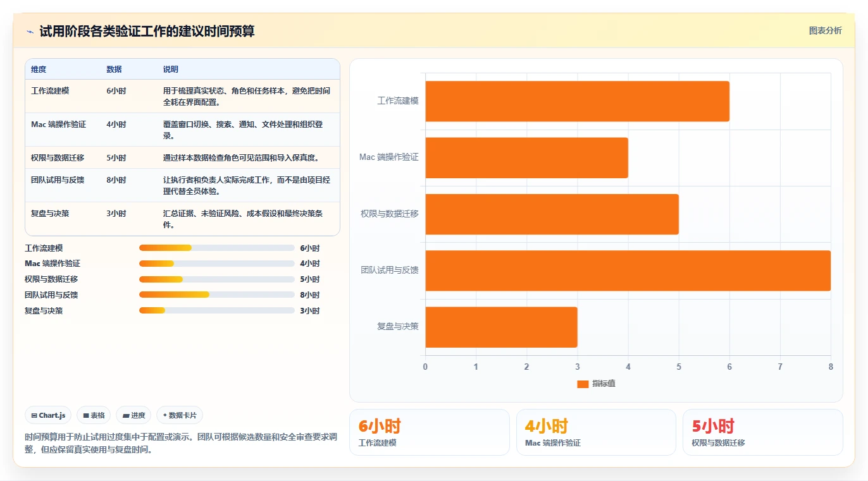This screenshot has width=868, height=481.
Task: Click the 复盘与决策 progress bar
Action: pos(217,310)
